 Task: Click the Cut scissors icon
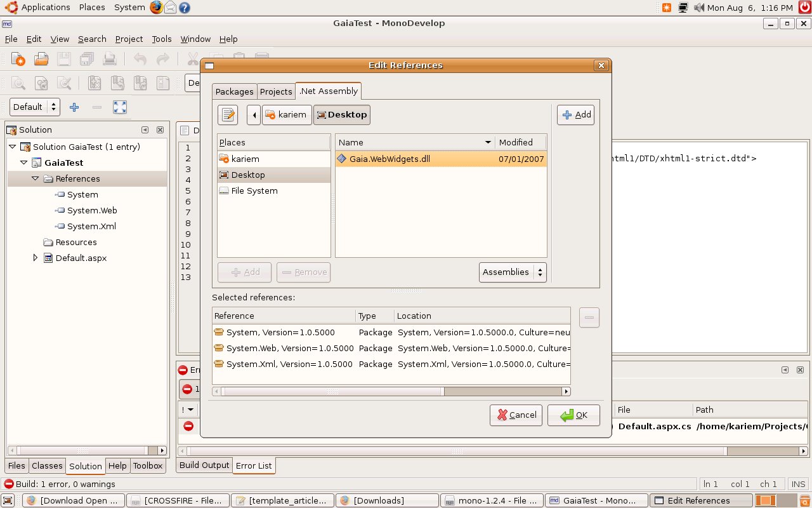[x=192, y=59]
